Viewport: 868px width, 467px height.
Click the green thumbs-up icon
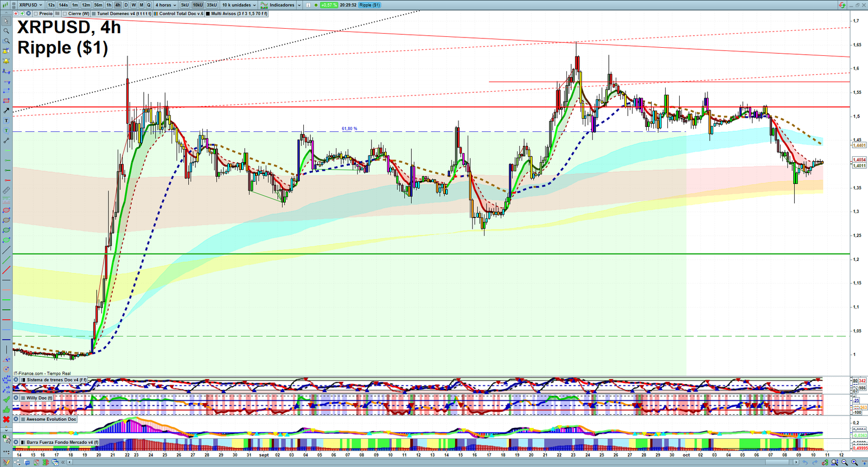pyautogui.click(x=6, y=410)
